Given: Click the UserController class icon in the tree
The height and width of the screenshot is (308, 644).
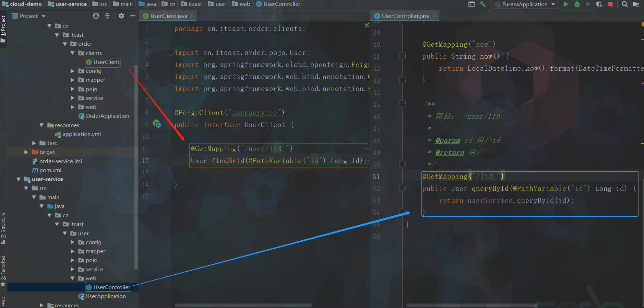Looking at the screenshot, I should [89, 287].
